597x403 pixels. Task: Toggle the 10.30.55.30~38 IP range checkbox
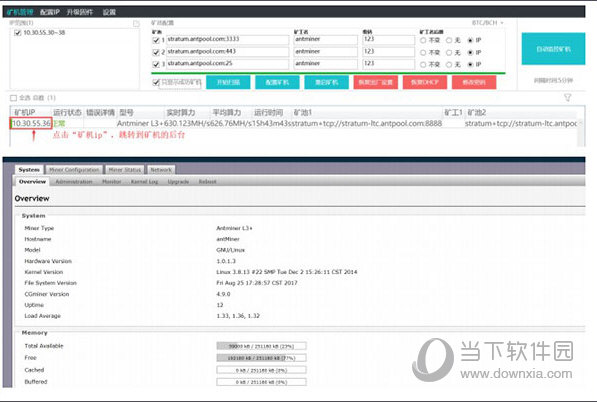point(17,33)
